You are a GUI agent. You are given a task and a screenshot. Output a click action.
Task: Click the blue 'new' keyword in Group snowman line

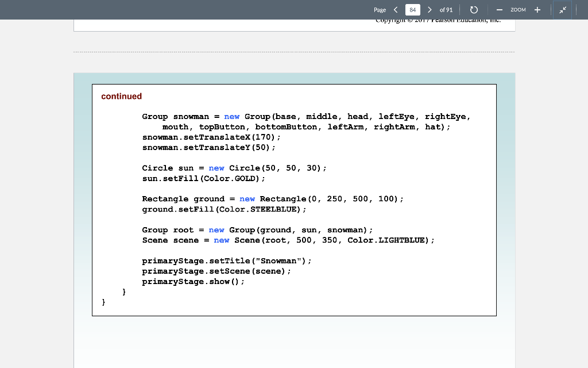coord(232,116)
